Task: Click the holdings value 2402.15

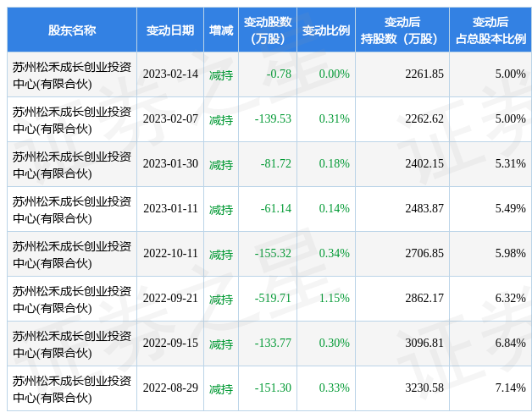Action: [x=424, y=163]
